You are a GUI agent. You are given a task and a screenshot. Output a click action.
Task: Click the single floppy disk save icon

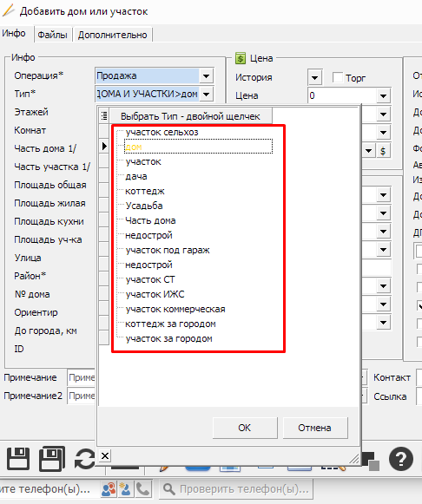click(18, 459)
